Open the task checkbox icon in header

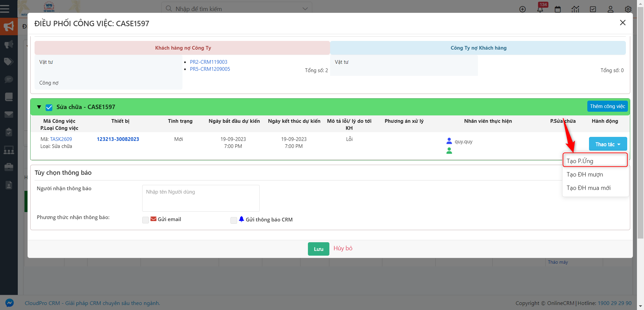coord(593,9)
